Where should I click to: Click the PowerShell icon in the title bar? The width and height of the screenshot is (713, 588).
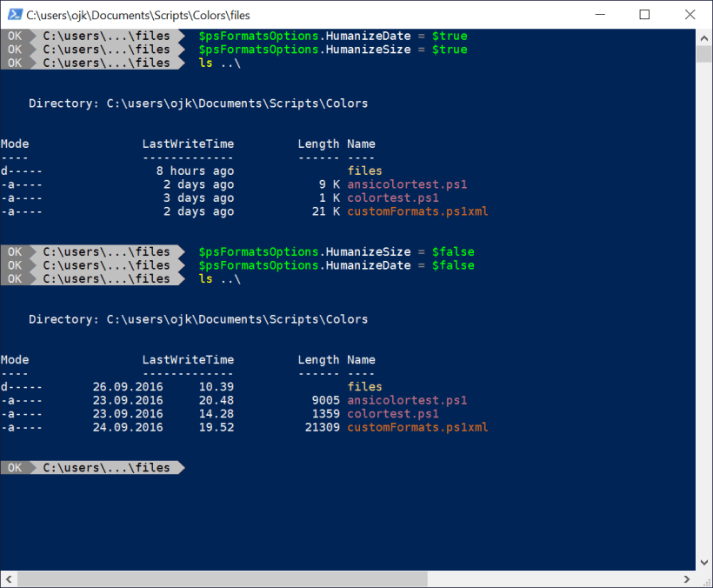(x=13, y=14)
